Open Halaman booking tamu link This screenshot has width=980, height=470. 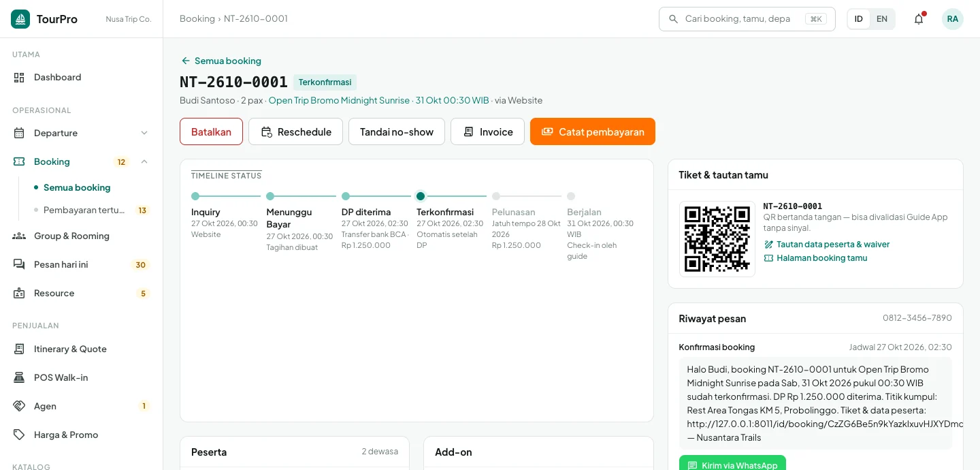[x=816, y=258]
